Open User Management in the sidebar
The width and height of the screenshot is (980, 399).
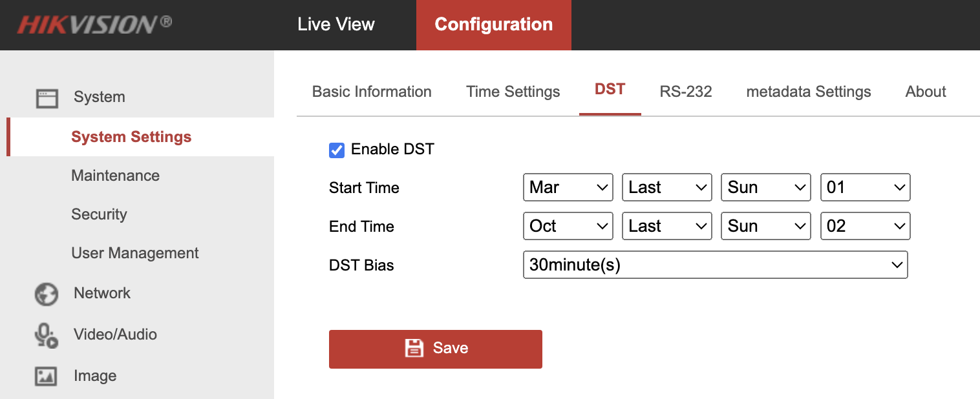[x=135, y=253]
